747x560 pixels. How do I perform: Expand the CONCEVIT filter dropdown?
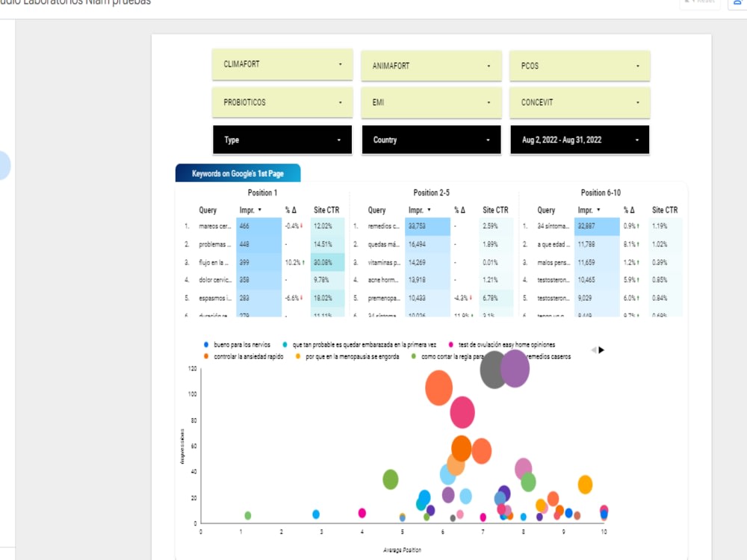580,102
